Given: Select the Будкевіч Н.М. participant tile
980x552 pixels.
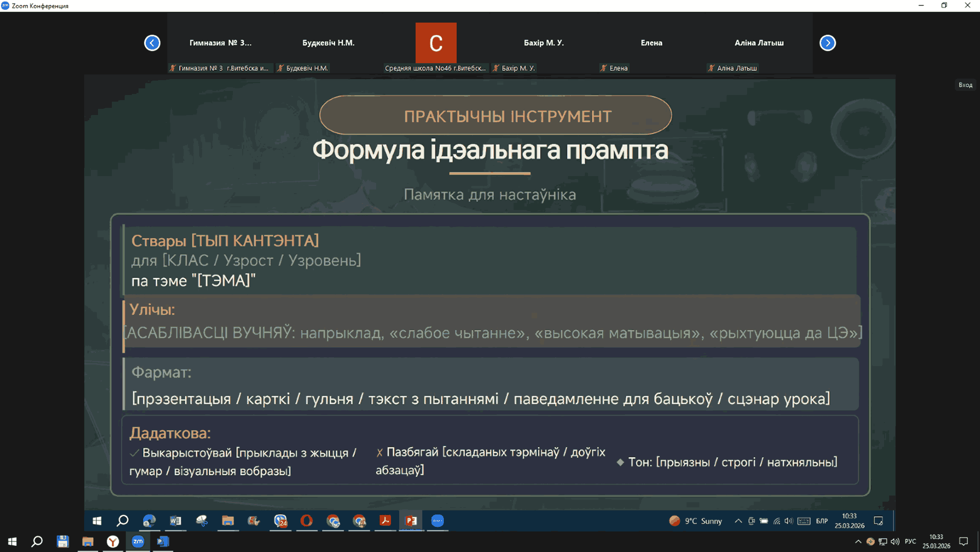Looking at the screenshot, I should (328, 43).
